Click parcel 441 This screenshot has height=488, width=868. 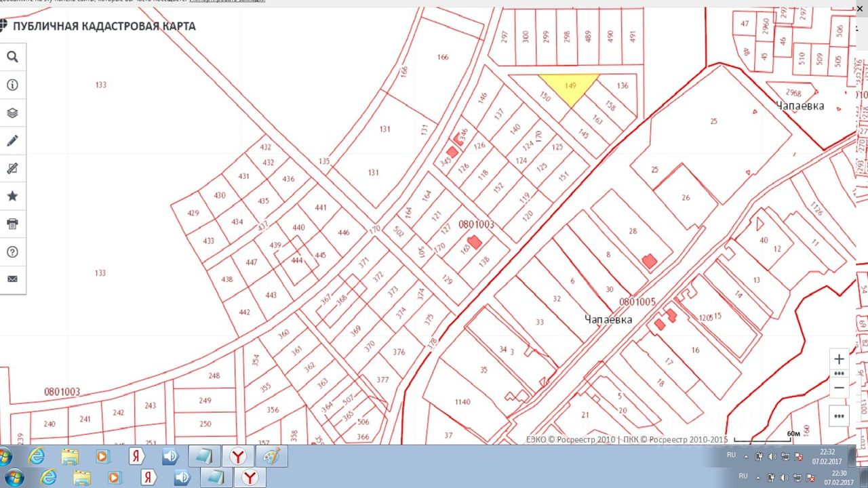321,207
